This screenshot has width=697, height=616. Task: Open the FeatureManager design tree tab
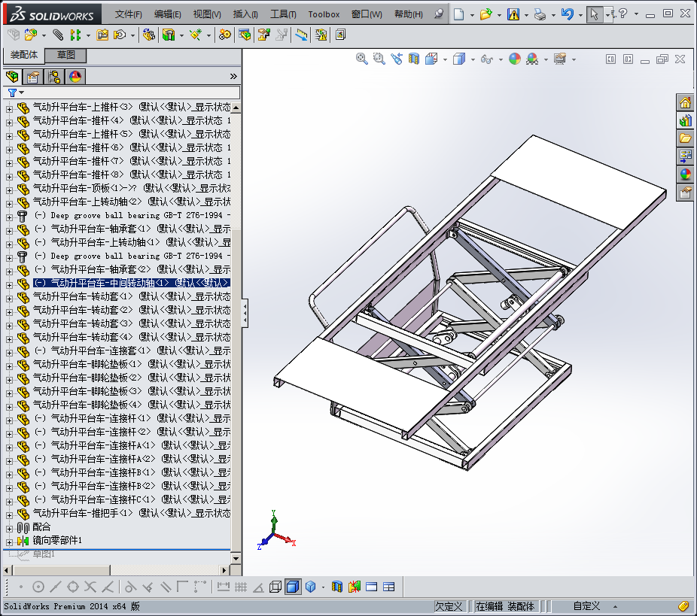[13, 77]
